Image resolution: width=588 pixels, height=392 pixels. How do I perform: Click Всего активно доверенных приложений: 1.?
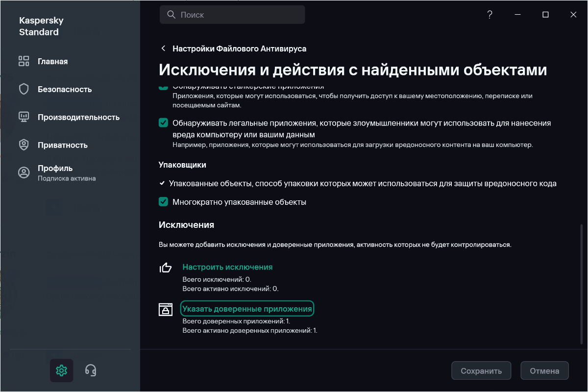(x=250, y=331)
